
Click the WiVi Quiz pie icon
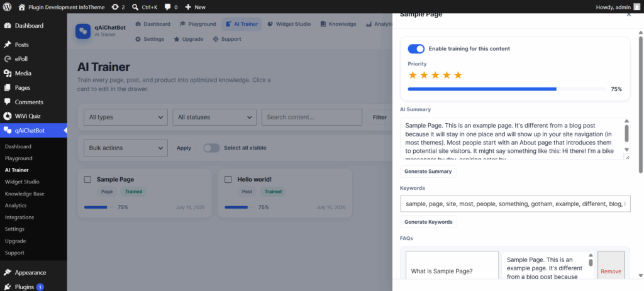(x=8, y=116)
